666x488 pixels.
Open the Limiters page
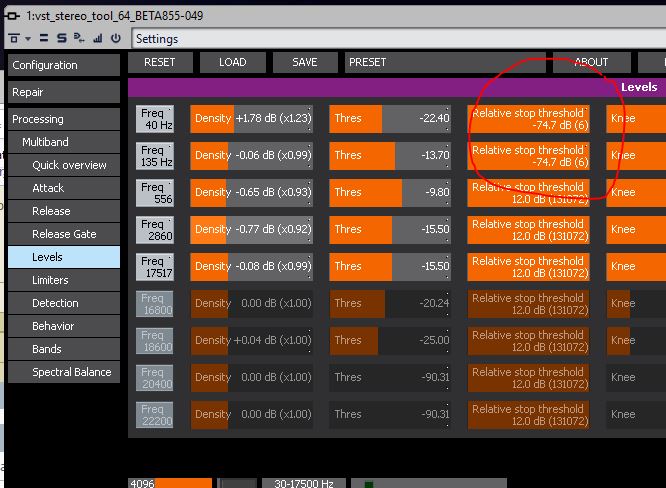point(64,280)
